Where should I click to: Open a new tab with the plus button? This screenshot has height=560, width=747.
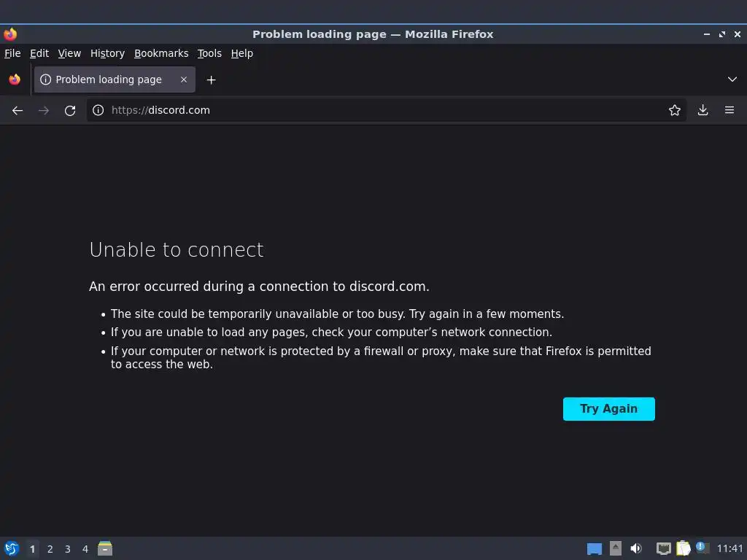click(211, 80)
